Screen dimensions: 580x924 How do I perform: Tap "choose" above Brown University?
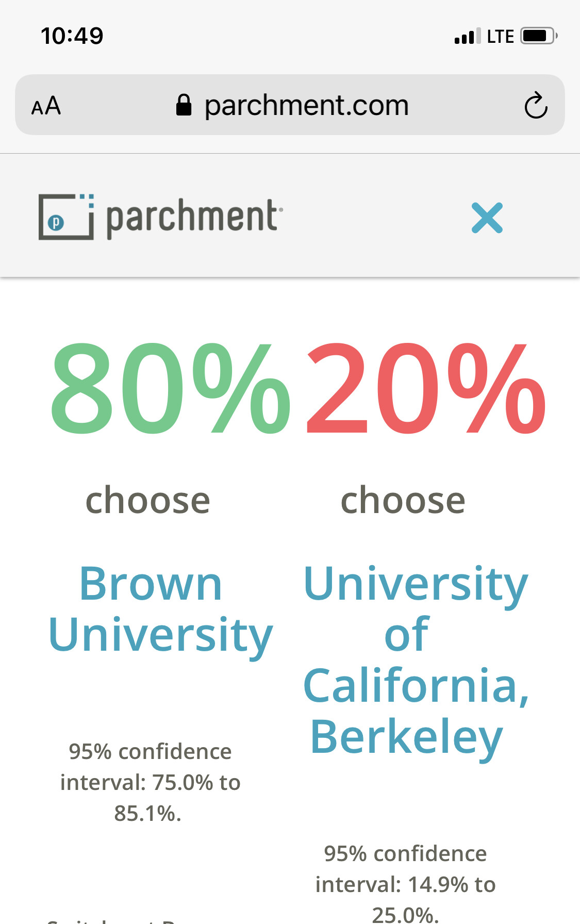click(148, 500)
